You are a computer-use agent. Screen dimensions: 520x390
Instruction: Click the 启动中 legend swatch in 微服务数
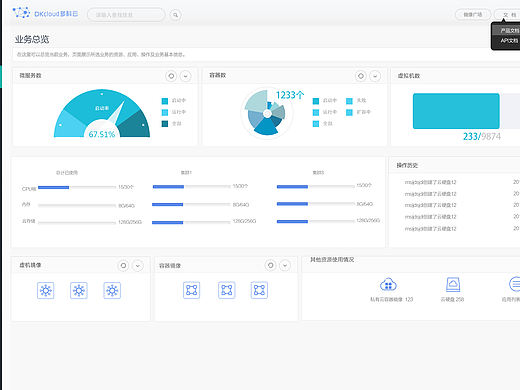click(165, 101)
